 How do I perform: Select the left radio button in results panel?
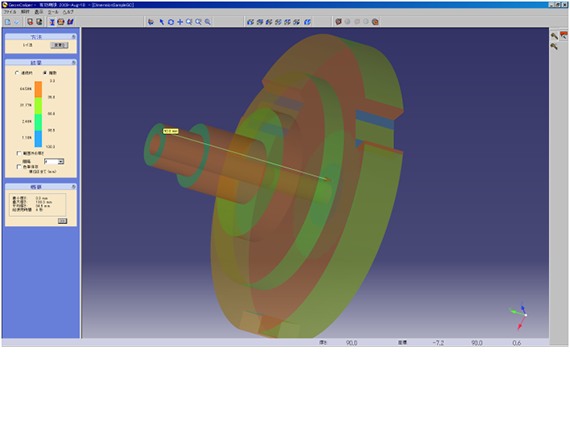[x=17, y=73]
